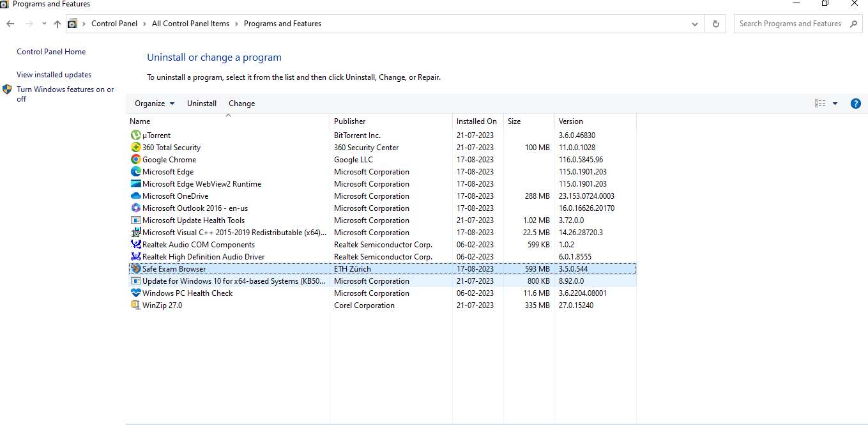
Task: Select the WinZip 27.0 icon
Action: click(135, 305)
